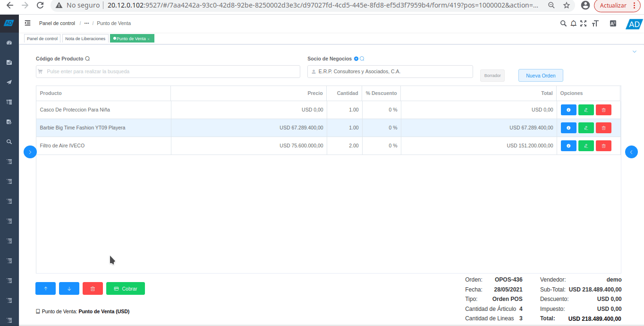Screen dimensions: 644x326
Task: Click the green edit icon for Barbie Big Time Fashion
Action: [x=586, y=128]
